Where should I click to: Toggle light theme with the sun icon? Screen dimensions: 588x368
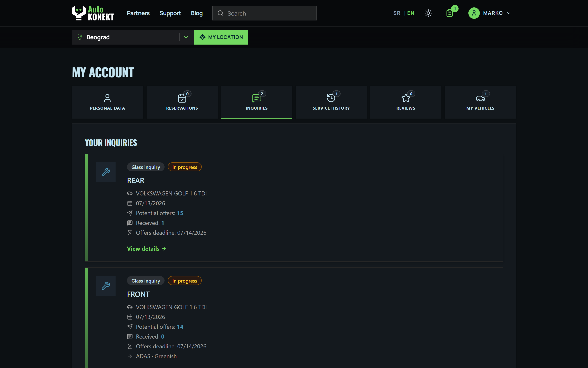click(x=428, y=13)
